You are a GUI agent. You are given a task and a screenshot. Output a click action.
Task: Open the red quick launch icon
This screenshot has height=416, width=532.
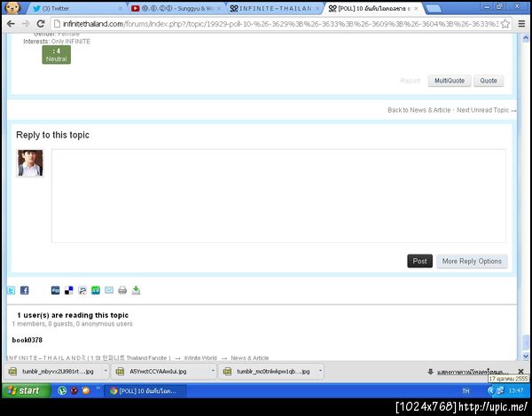(74, 390)
